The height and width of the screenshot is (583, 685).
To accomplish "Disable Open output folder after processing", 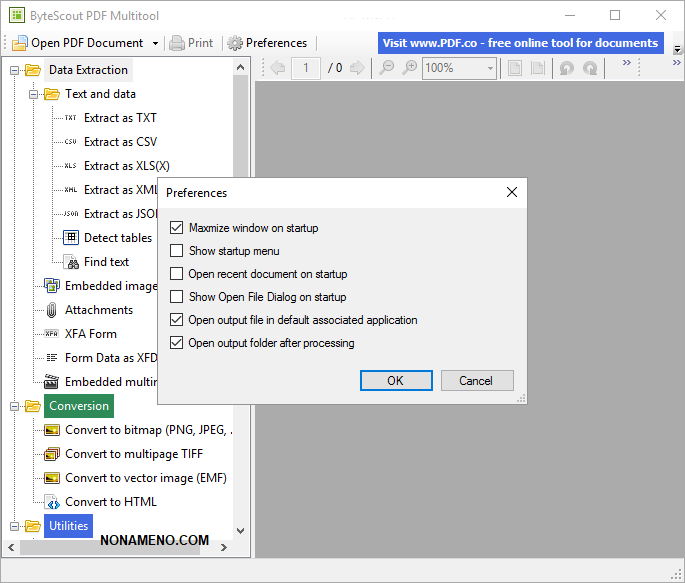I will coord(177,343).
